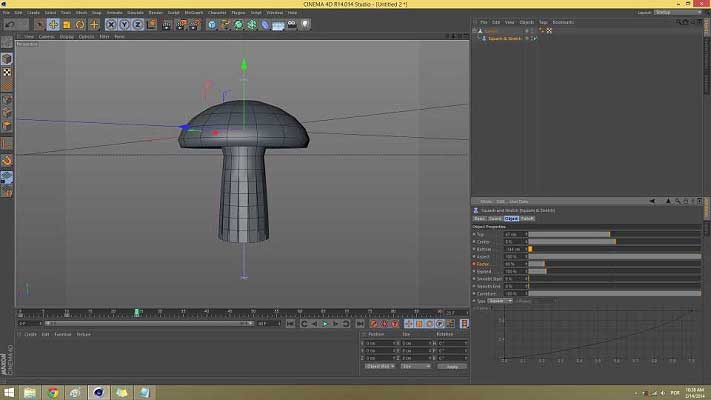Viewport: 711px width, 400px height.
Task: Switch to the Falloff tab in attributes
Action: (527, 217)
